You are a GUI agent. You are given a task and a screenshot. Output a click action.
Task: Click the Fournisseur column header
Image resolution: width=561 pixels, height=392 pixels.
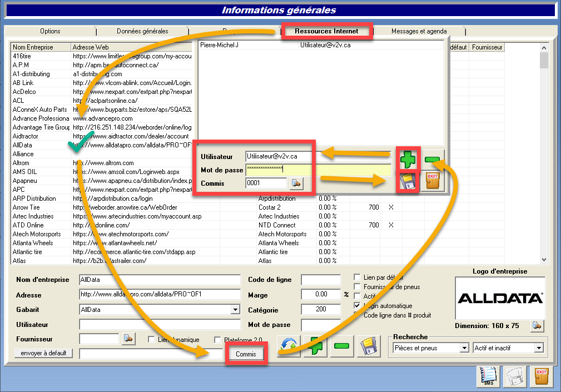click(x=487, y=47)
